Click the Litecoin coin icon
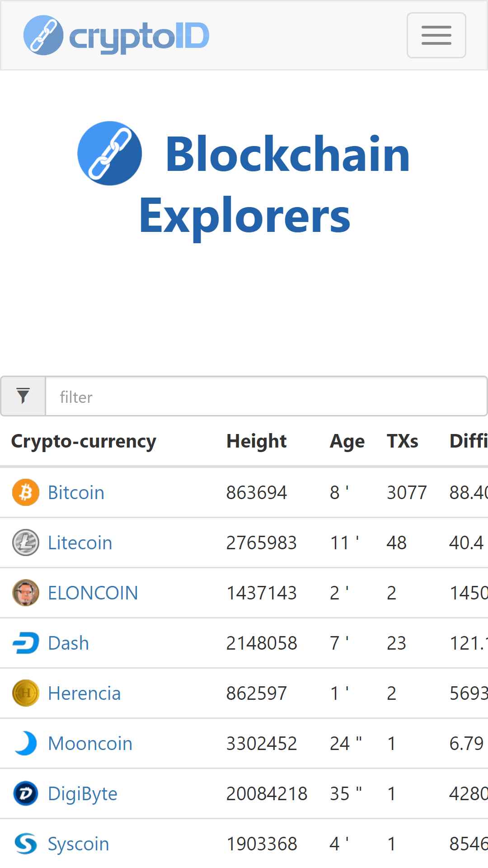Screen dimensions: 488x868 point(25,542)
